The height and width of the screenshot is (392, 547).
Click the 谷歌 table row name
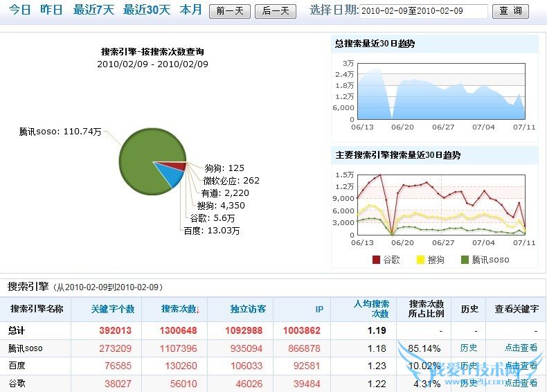17,383
